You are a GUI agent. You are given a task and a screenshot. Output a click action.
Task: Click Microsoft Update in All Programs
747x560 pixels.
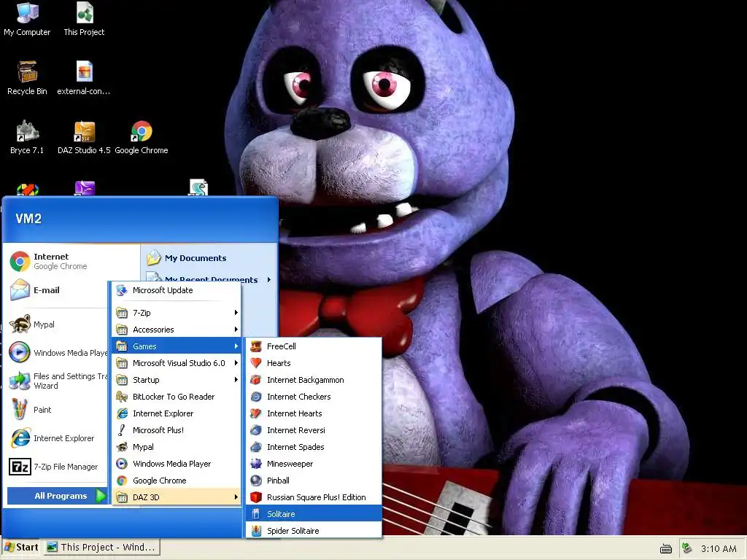pos(177,290)
